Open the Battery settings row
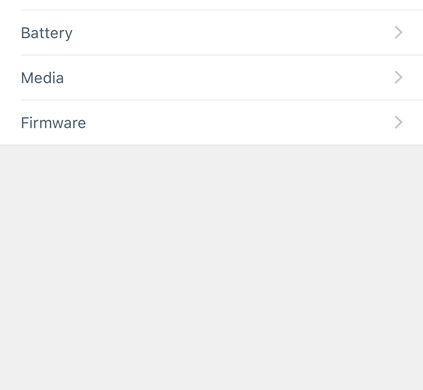 point(211,33)
